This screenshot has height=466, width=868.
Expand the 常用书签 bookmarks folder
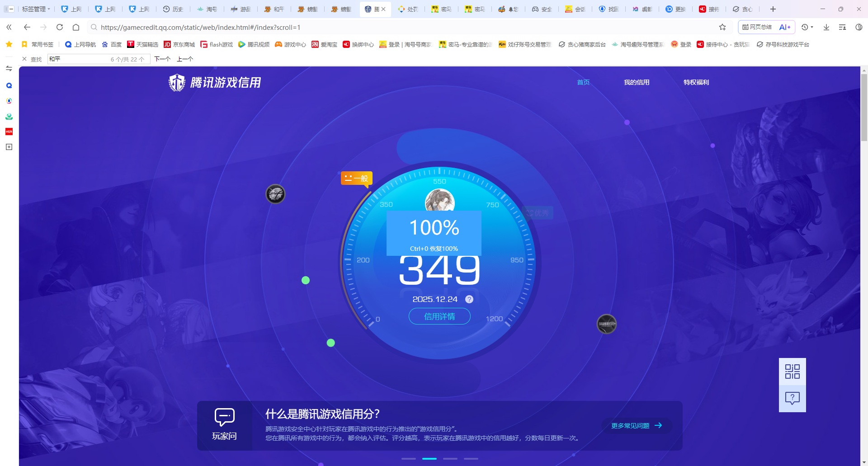38,44
